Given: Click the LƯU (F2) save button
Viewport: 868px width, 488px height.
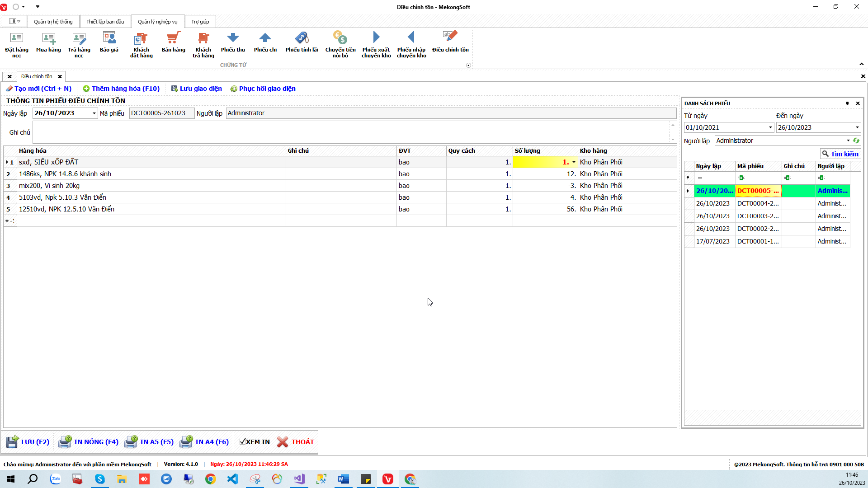Looking at the screenshot, I should [x=28, y=442].
